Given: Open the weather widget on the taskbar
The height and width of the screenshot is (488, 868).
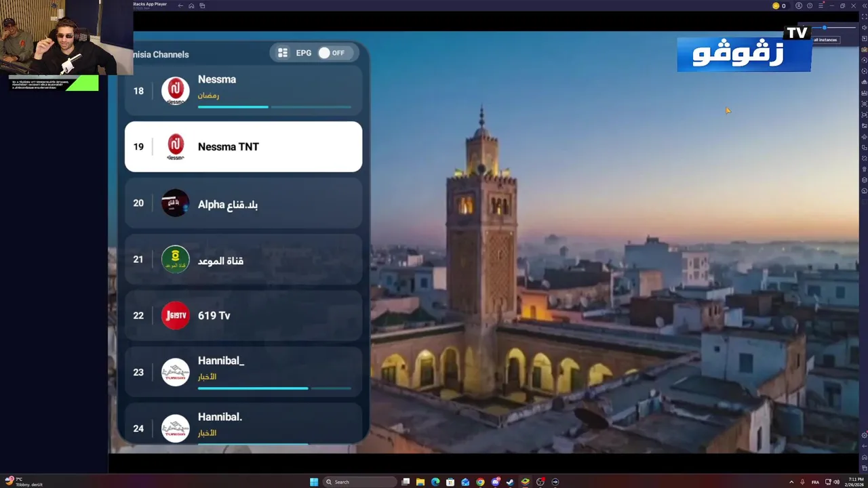Looking at the screenshot, I should 24,482.
